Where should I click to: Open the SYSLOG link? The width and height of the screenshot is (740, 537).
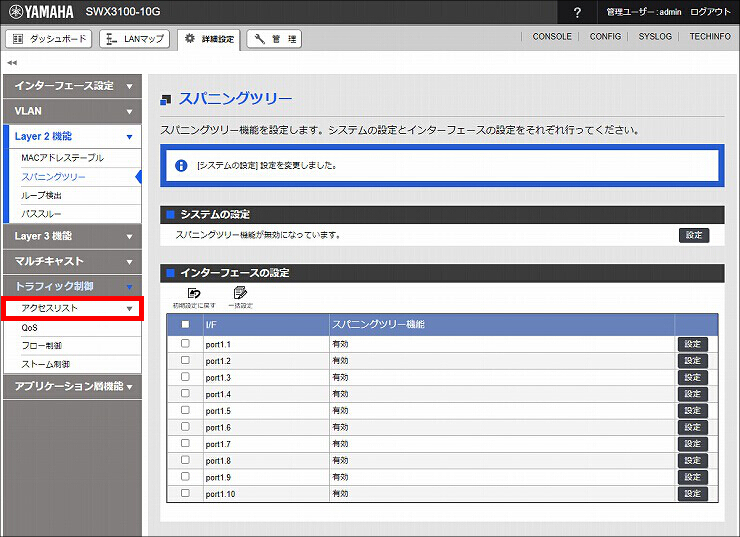[x=655, y=36]
